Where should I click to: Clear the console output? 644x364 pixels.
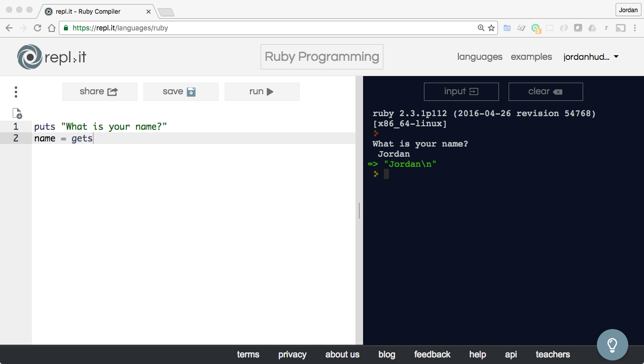pyautogui.click(x=545, y=92)
